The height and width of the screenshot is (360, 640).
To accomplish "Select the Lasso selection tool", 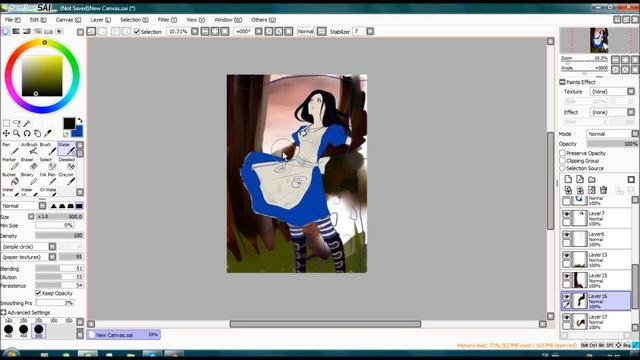I will (x=17, y=123).
